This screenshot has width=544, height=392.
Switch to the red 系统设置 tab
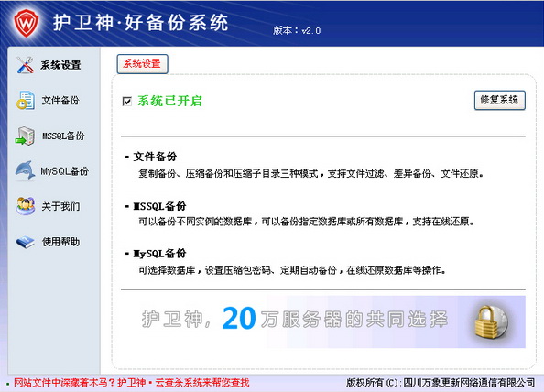tap(142, 64)
